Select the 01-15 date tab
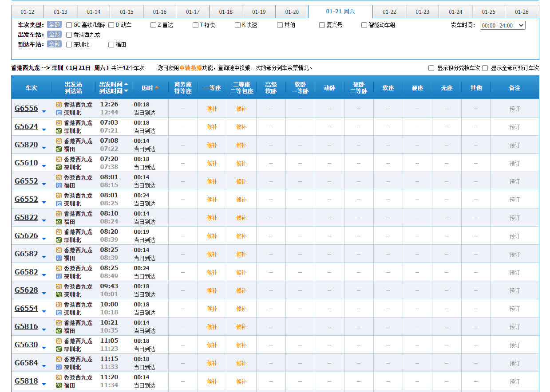Screen dimensions: 550x392 point(127,12)
